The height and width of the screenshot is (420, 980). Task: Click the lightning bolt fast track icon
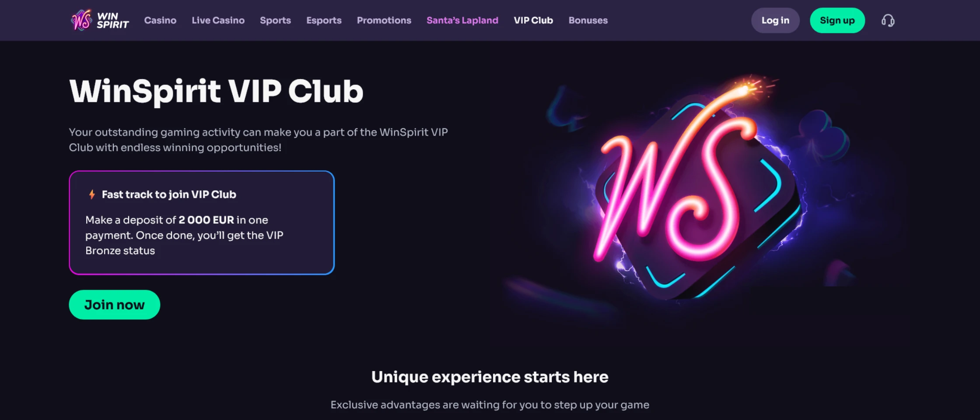[92, 194]
